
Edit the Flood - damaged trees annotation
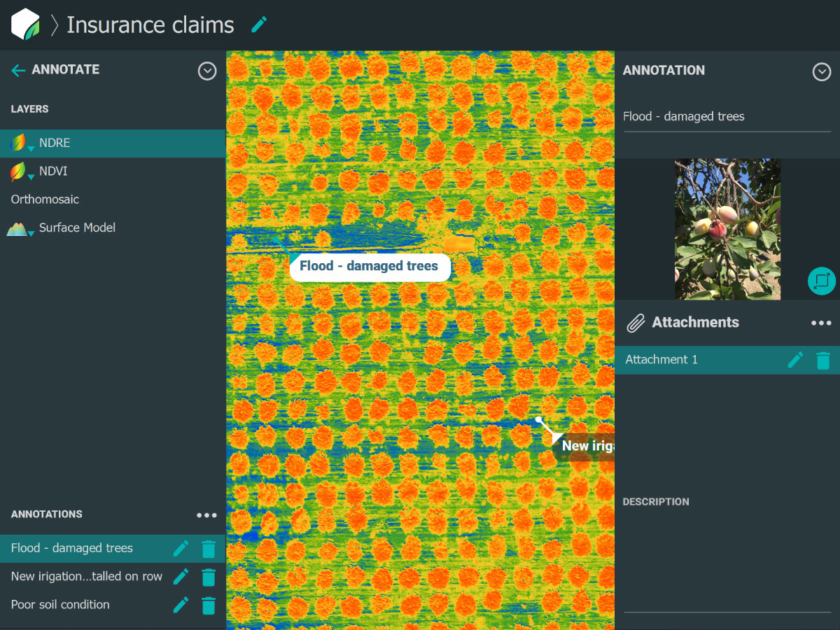click(181, 549)
